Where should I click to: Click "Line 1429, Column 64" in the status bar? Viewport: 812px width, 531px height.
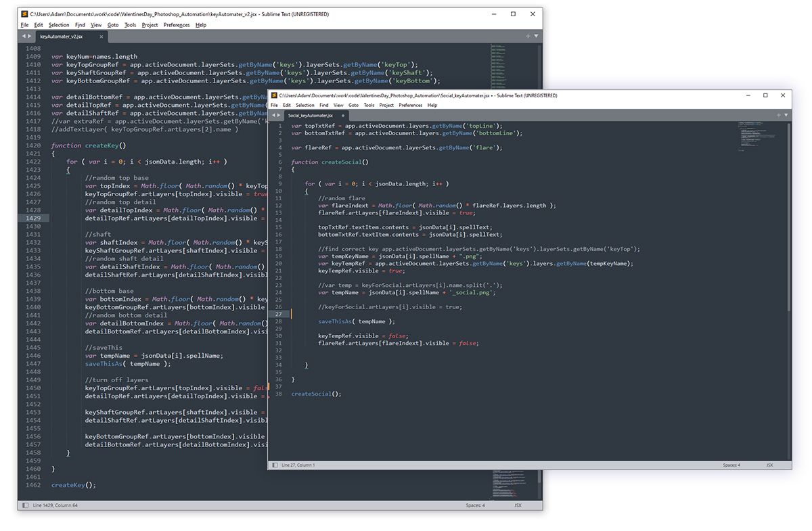tap(55, 505)
